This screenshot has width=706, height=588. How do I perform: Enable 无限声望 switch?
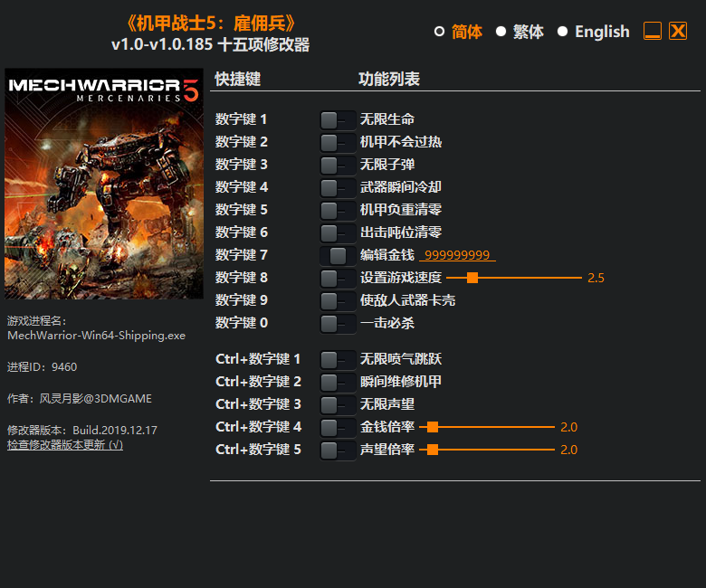point(338,404)
